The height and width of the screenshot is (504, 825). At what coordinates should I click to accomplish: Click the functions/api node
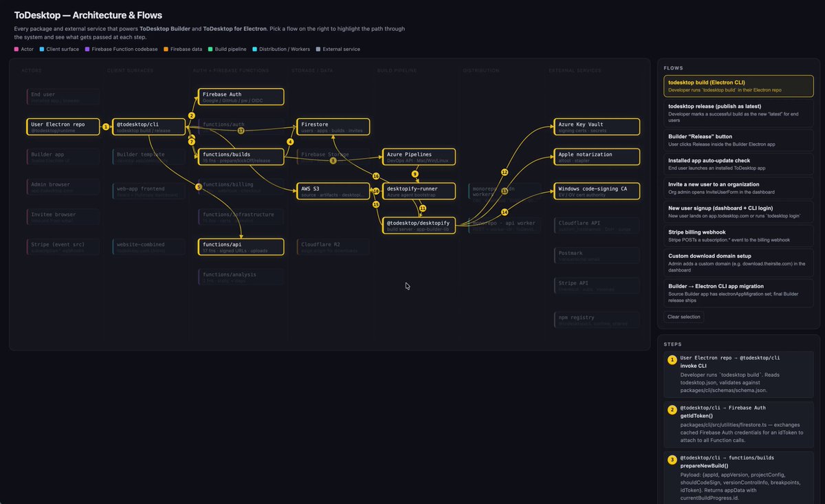point(241,247)
